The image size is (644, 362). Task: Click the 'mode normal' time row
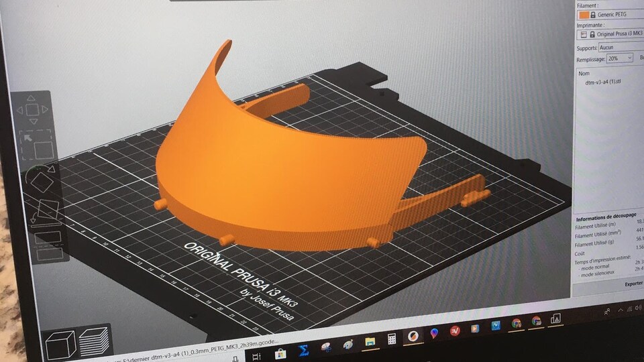coord(595,267)
